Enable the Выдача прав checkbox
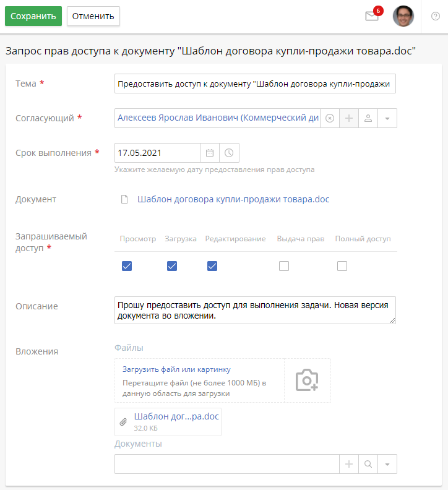The image size is (448, 490). point(284,266)
